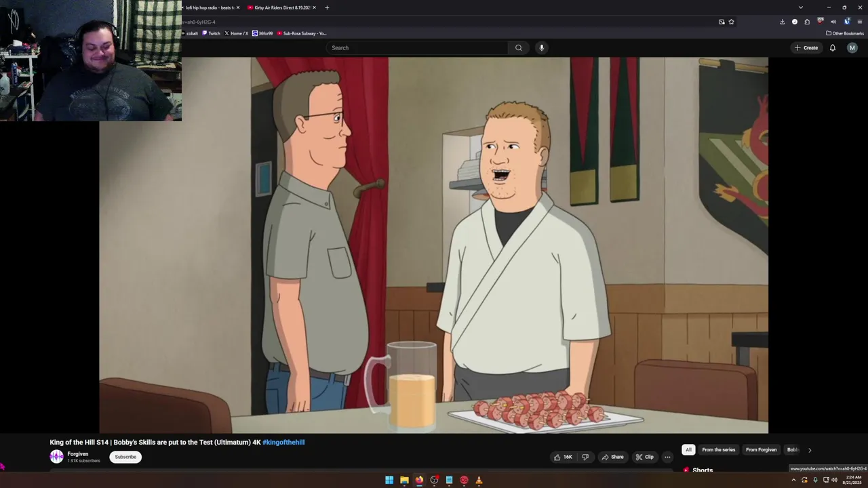Switch to lofi hip hop radio tab
Screen dimensions: 868x488
(210, 7)
